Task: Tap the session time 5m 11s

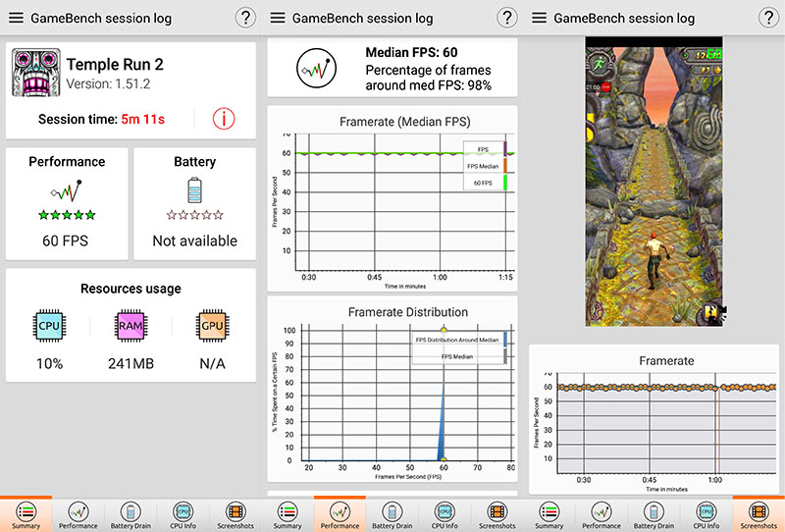Action: click(x=142, y=119)
